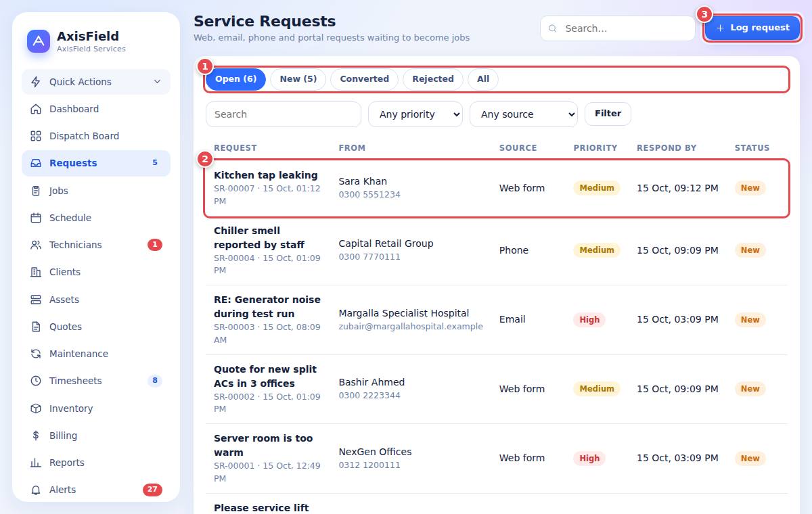Click the Timesheets clock icon
Viewport: 812px width, 514px height.
(x=36, y=381)
